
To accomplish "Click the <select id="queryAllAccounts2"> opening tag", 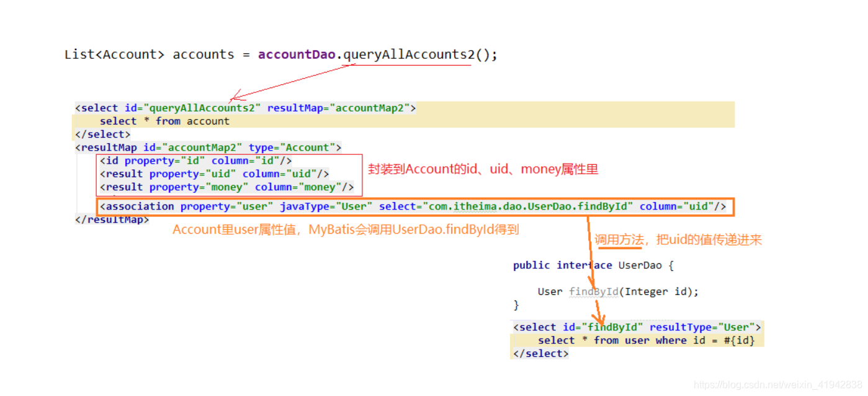I will point(246,108).
